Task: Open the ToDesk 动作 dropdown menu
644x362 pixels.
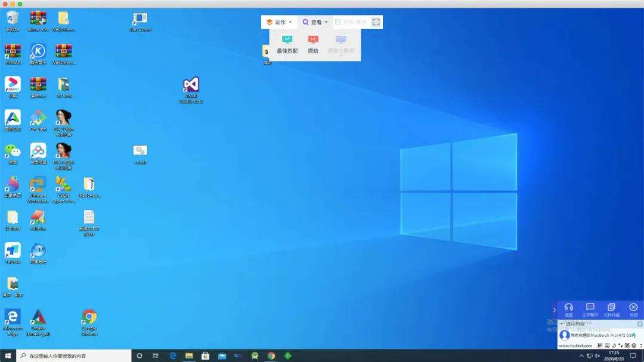Action: point(279,22)
